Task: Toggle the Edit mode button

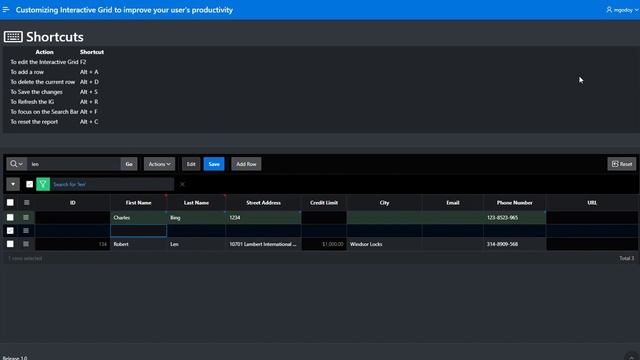Action: click(x=191, y=164)
